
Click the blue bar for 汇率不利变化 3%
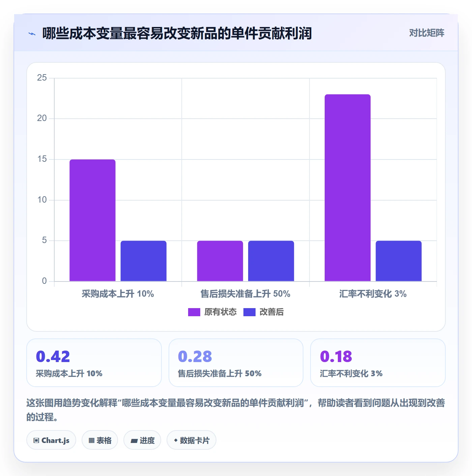pos(399,261)
